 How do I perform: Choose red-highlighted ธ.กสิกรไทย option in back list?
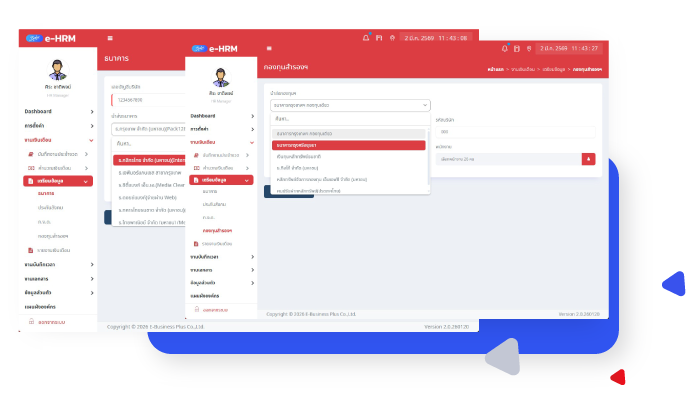(149, 160)
